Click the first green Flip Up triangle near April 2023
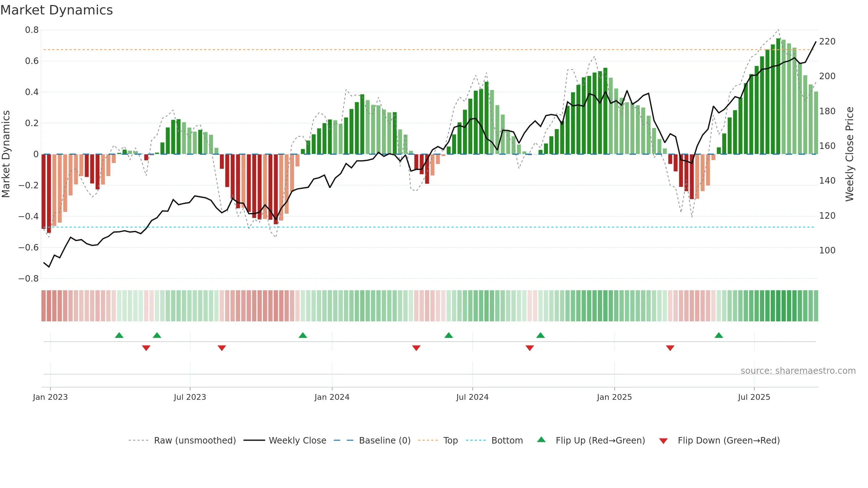The height and width of the screenshot is (488, 868). 119,335
